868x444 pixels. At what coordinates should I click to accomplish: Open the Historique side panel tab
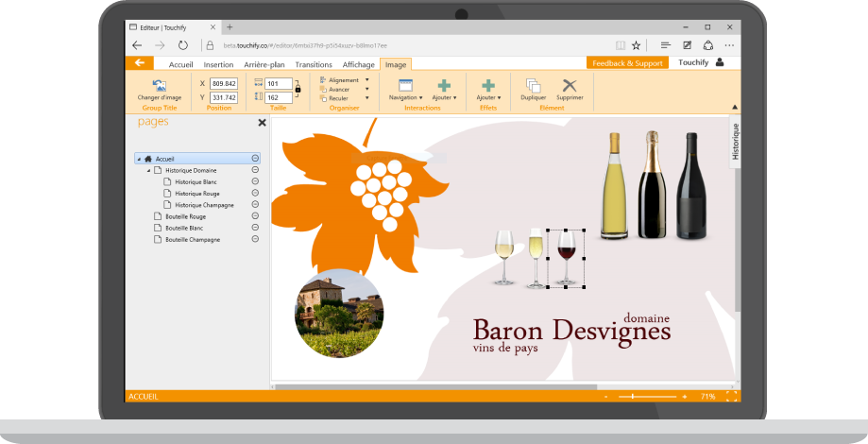[735, 142]
